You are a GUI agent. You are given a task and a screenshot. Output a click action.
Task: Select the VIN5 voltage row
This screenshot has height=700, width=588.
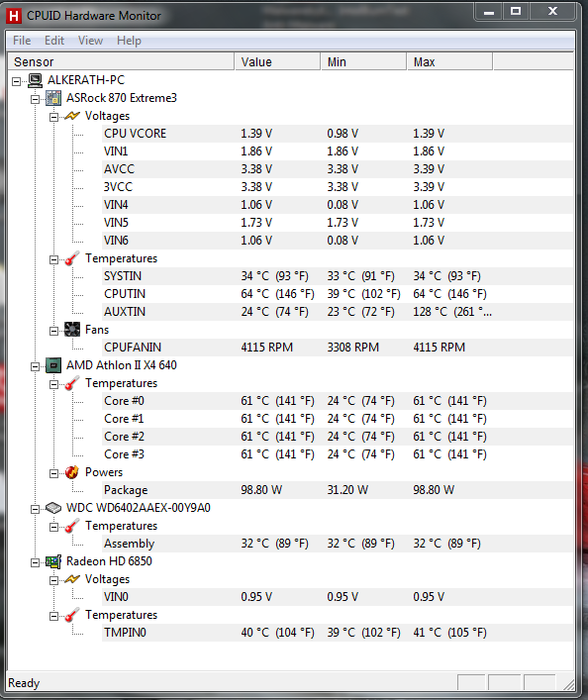(x=338, y=223)
